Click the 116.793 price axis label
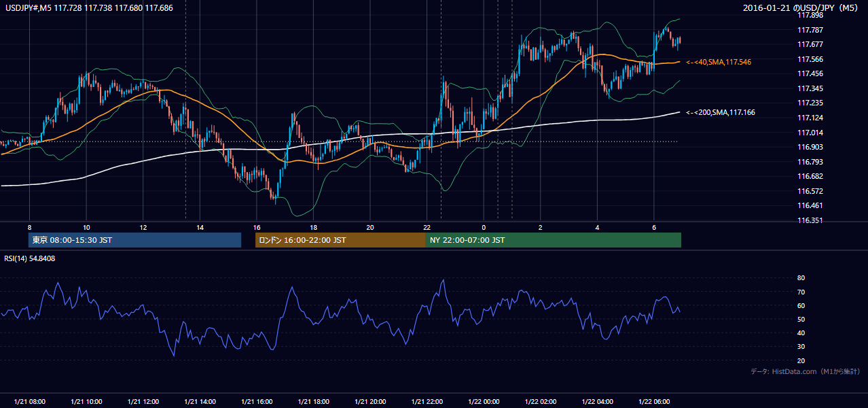 pos(810,162)
